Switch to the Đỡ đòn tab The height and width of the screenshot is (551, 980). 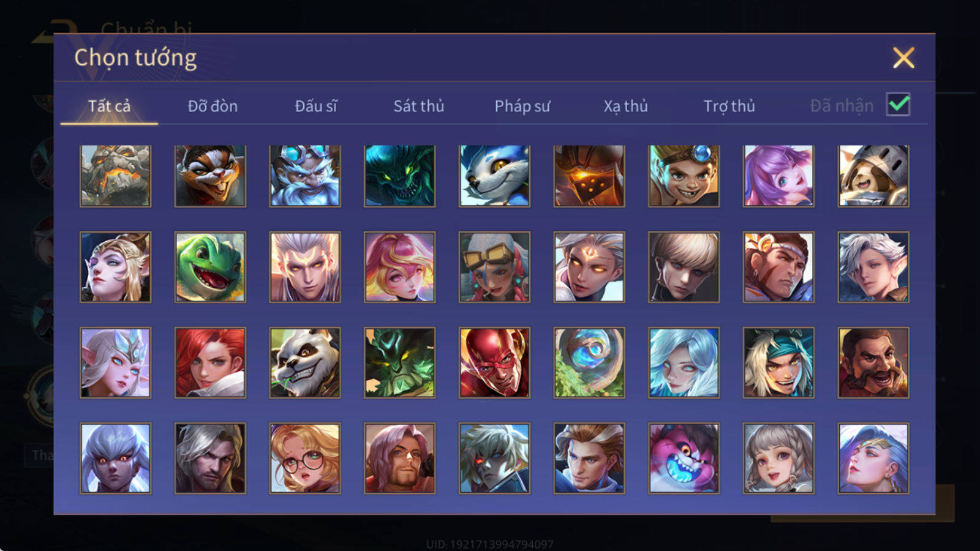[213, 106]
